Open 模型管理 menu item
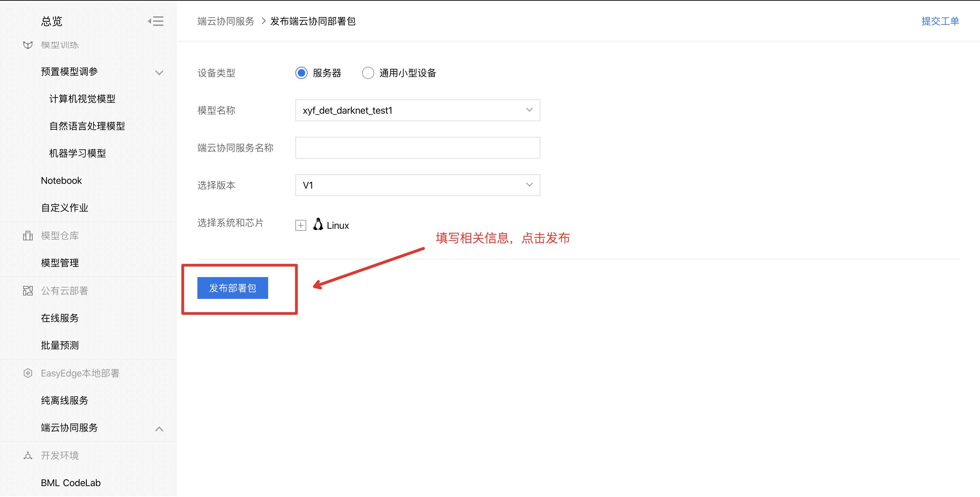 pyautogui.click(x=60, y=263)
